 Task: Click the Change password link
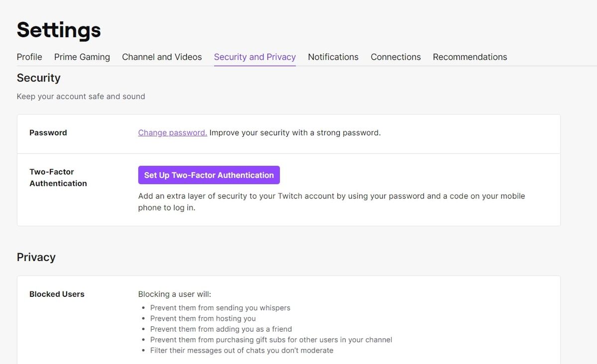point(172,133)
